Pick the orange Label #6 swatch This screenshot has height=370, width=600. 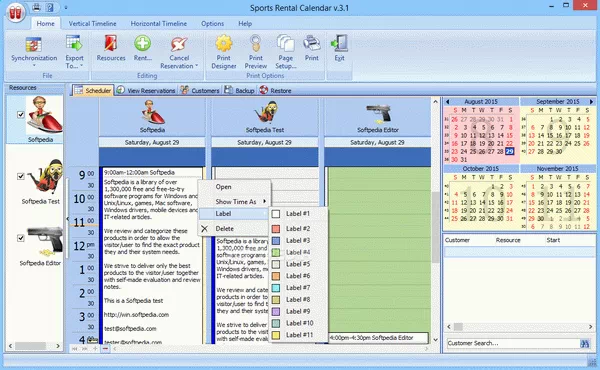point(276,276)
